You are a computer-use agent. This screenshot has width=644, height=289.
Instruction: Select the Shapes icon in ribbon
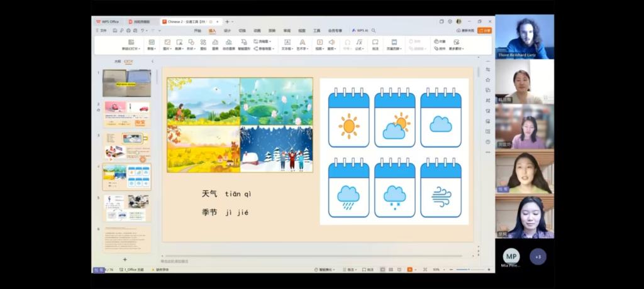point(191,43)
